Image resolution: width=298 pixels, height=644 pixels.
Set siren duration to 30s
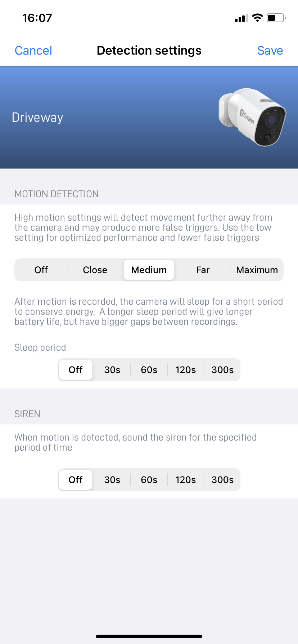pyautogui.click(x=112, y=480)
